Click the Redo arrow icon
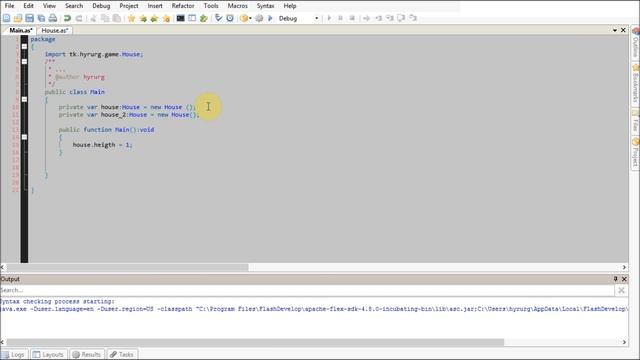Screen dimensions: 640x360 [79, 18]
